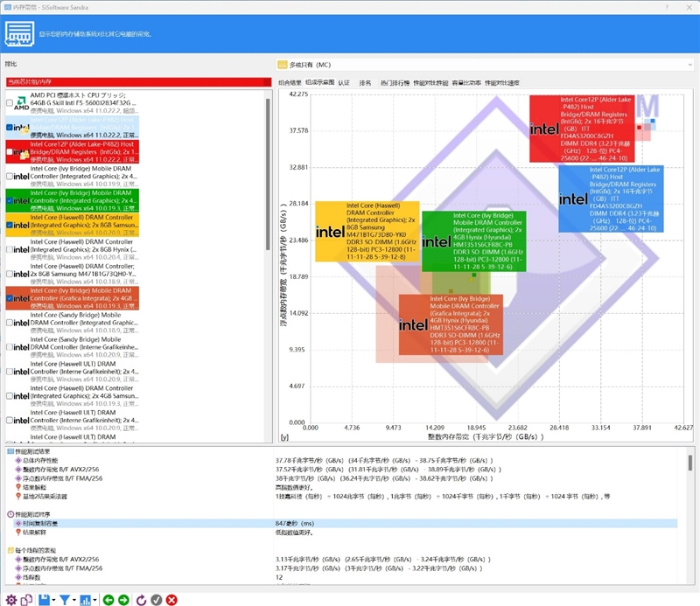
Task: Open the 多核只有 (MC) dropdown
Action: pyautogui.click(x=484, y=64)
